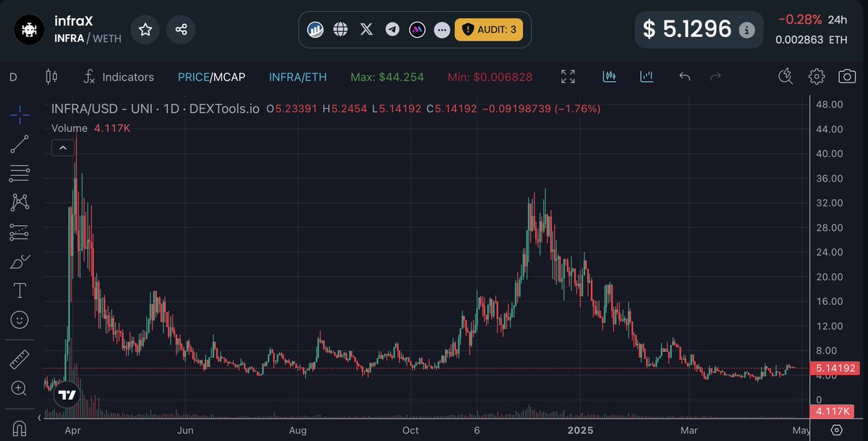Click the Volume 4.117K legend
The width and height of the screenshot is (868, 441).
[x=90, y=128]
